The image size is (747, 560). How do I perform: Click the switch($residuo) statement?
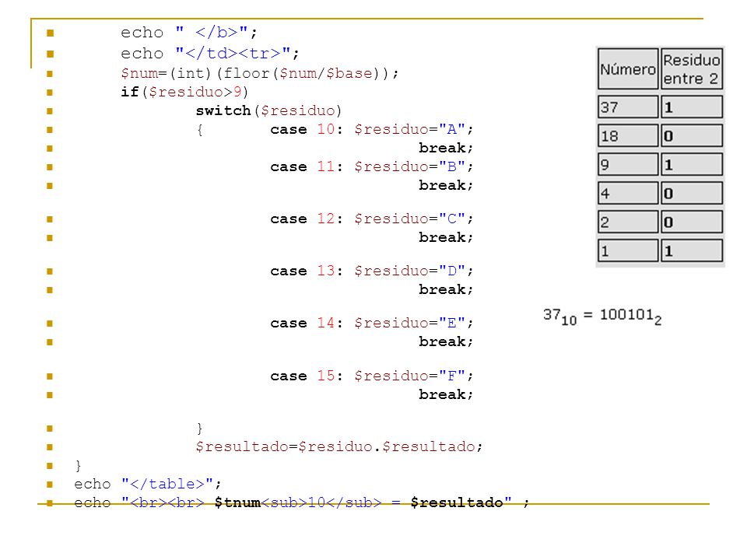point(268,110)
